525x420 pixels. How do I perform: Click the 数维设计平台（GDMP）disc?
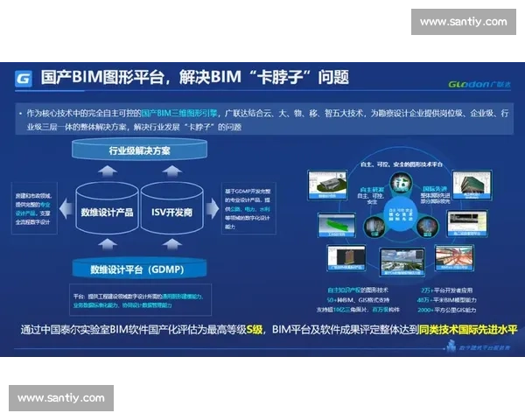[139, 269]
